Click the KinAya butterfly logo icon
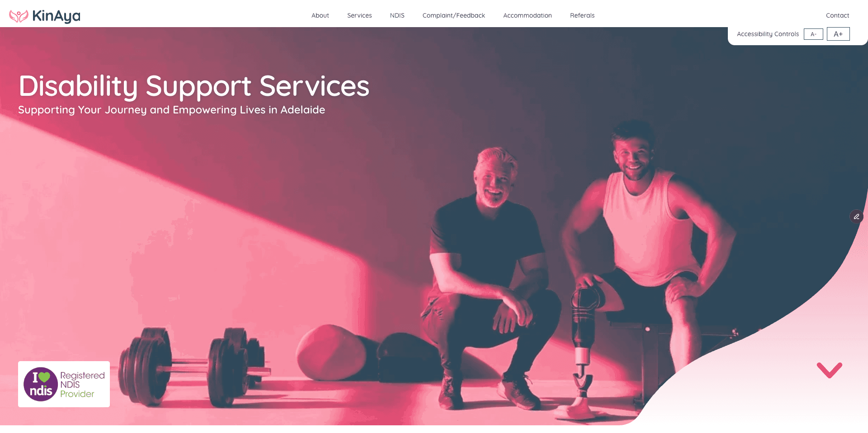Viewport: 868px width, 433px height. [x=19, y=16]
